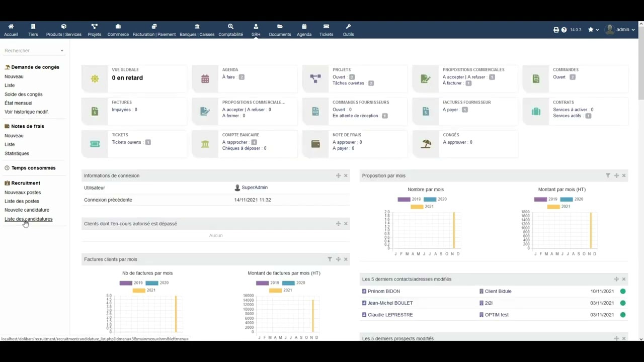Toggle 2019 legend swatch in Nombre par mois
The width and height of the screenshot is (644, 362).
tap(404, 199)
